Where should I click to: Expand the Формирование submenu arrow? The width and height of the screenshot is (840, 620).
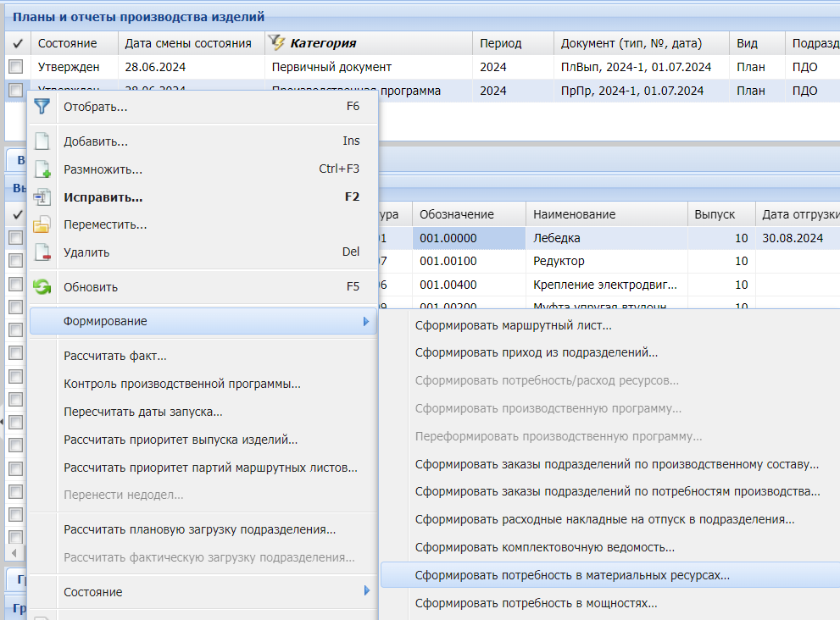pos(366,321)
